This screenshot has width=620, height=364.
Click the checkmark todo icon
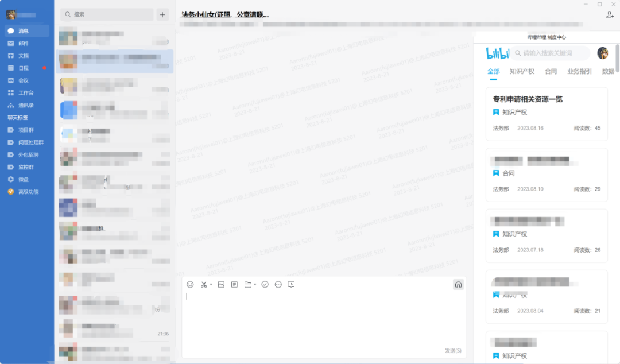[265, 284]
